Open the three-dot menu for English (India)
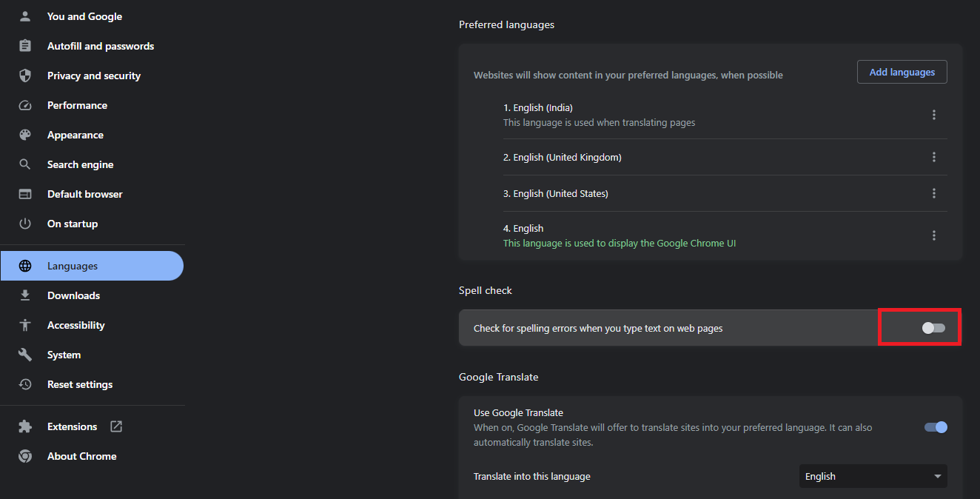 tap(934, 115)
